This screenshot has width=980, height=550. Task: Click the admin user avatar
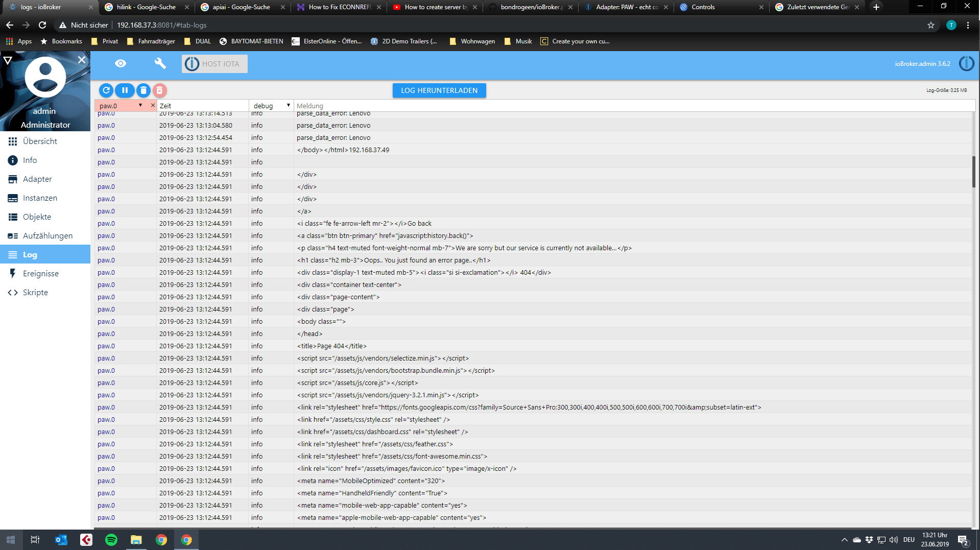point(45,77)
